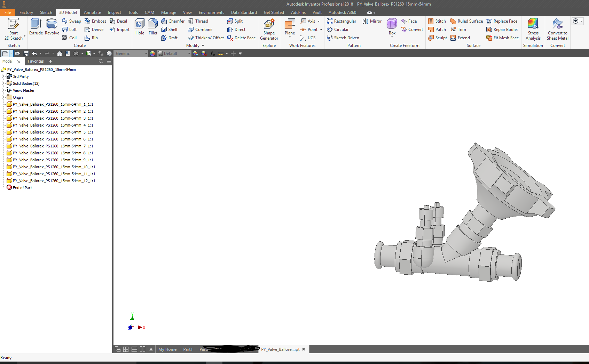The height and width of the screenshot is (364, 589).
Task: Click Convert to Sheet Metal
Action: point(558,29)
